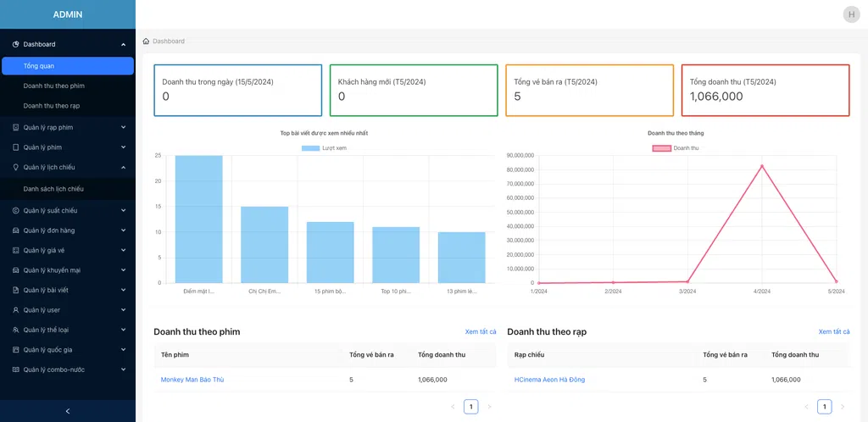Toggle the Lượt xem legend swatch

[310, 148]
